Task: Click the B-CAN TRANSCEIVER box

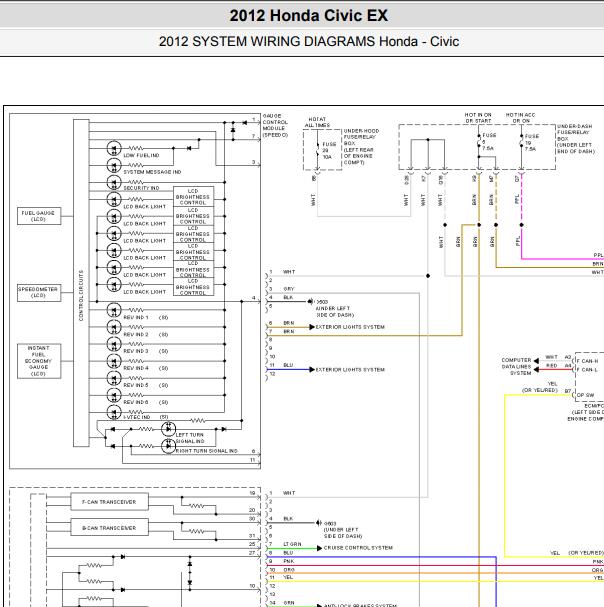Action: (x=110, y=528)
